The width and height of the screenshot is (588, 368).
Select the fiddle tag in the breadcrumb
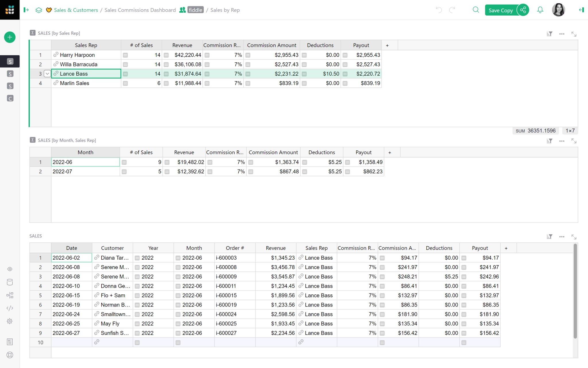pyautogui.click(x=195, y=9)
